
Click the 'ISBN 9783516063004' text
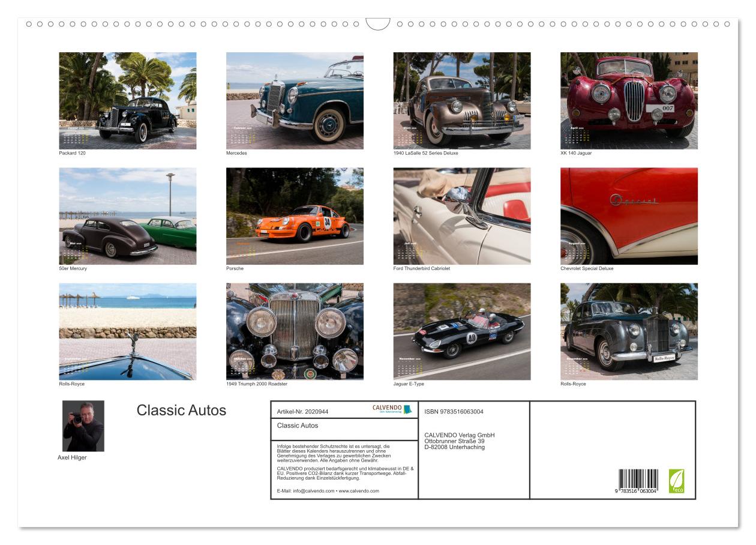(x=454, y=412)
